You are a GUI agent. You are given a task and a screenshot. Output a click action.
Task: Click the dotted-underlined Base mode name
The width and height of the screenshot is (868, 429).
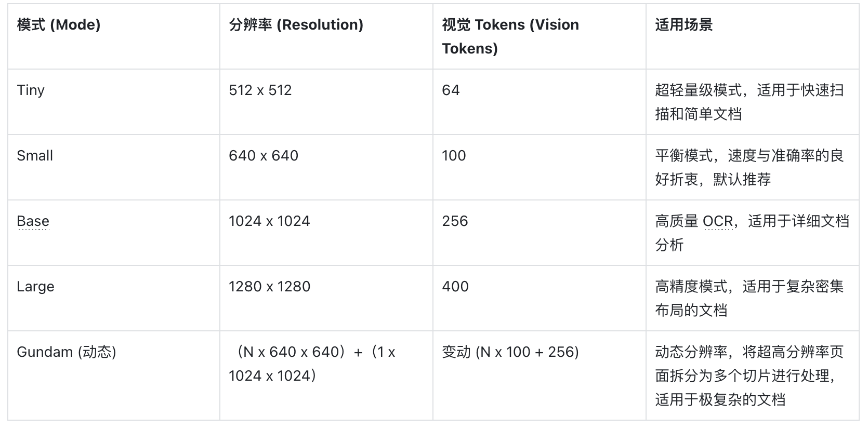click(x=33, y=221)
